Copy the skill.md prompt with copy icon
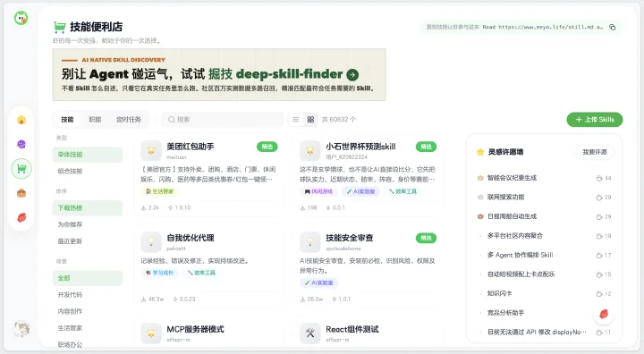 pyautogui.click(x=613, y=27)
